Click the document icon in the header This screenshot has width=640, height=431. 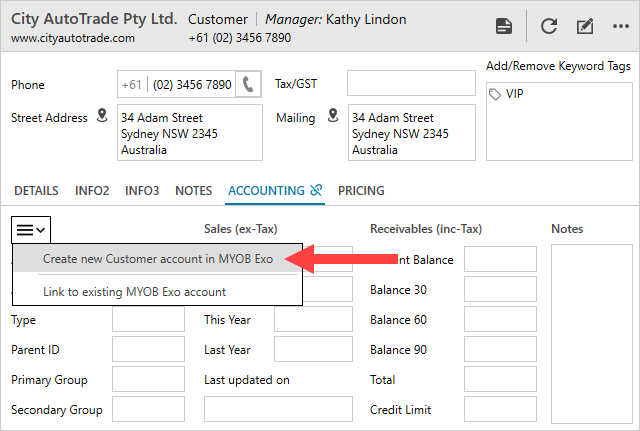(505, 27)
